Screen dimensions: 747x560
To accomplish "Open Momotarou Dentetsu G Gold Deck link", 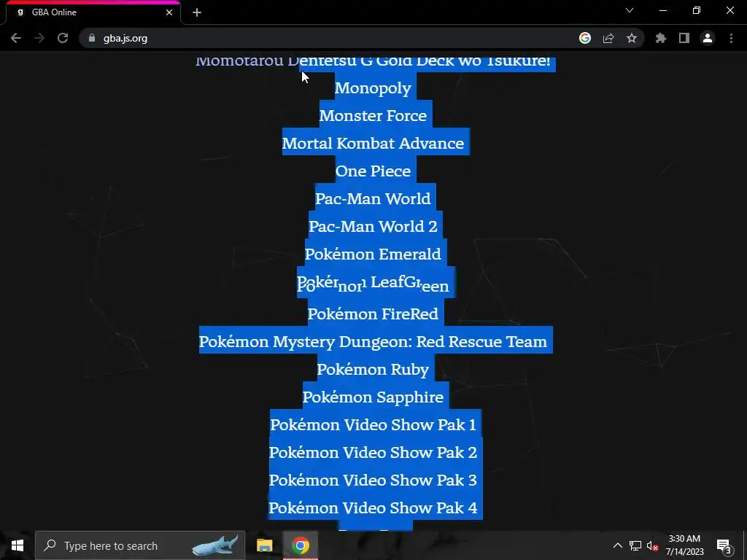I will 373,62.
